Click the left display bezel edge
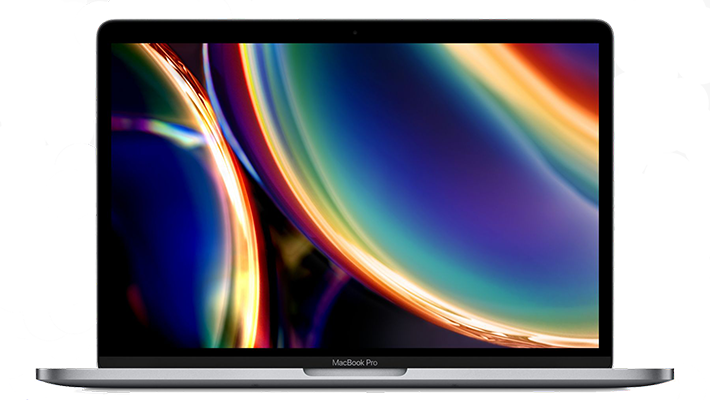 [x=104, y=200]
